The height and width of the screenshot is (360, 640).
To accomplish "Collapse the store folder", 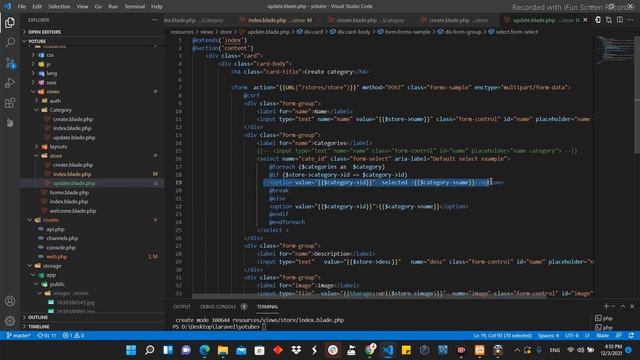I will (56, 156).
